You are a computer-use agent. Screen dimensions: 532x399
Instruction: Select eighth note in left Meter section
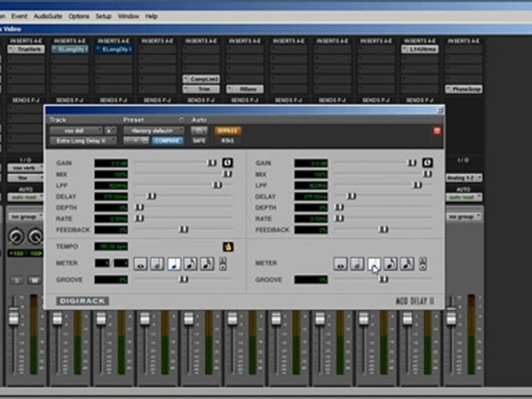tap(190, 264)
